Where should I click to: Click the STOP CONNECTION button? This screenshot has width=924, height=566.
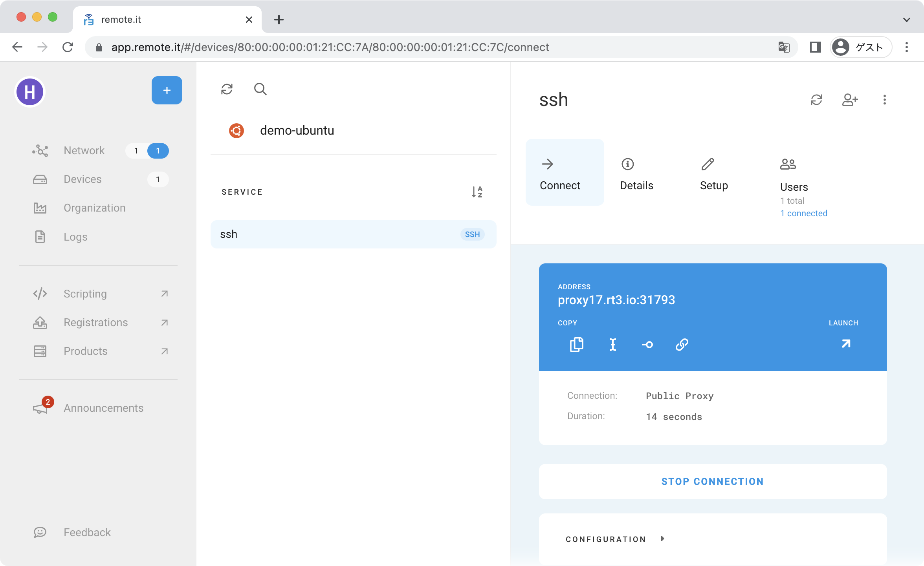pyautogui.click(x=713, y=482)
